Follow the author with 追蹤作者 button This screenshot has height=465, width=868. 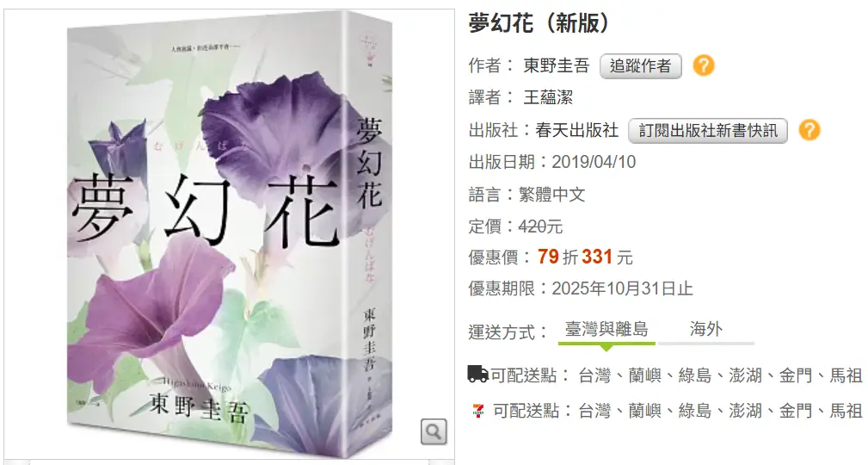point(641,66)
